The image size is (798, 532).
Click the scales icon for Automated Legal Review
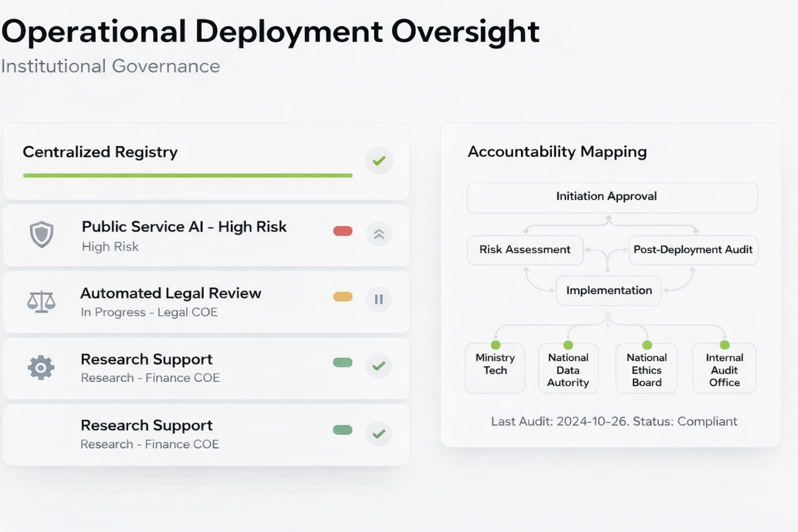pos(42,301)
